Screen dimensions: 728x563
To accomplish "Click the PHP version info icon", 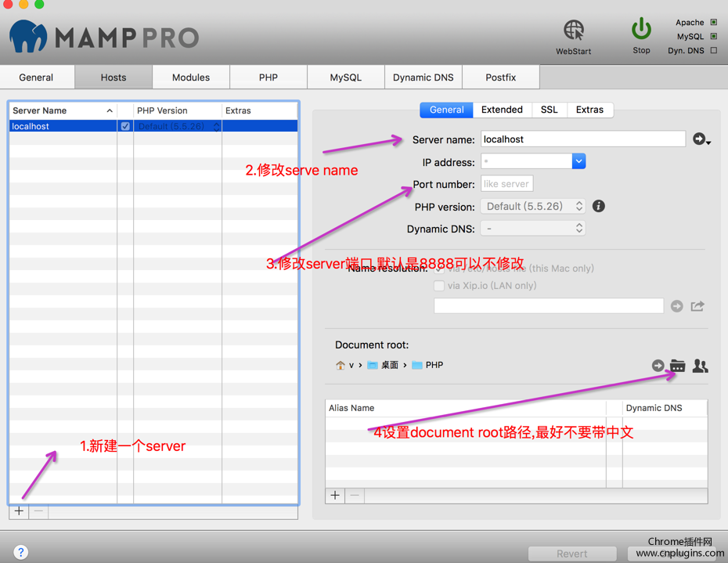I will (599, 206).
